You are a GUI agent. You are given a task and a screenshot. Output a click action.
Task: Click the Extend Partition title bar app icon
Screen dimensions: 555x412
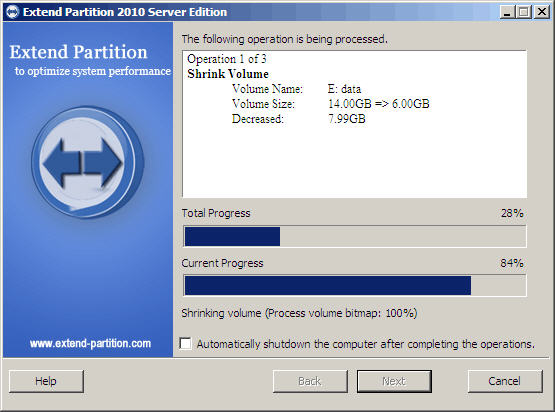coord(12,12)
